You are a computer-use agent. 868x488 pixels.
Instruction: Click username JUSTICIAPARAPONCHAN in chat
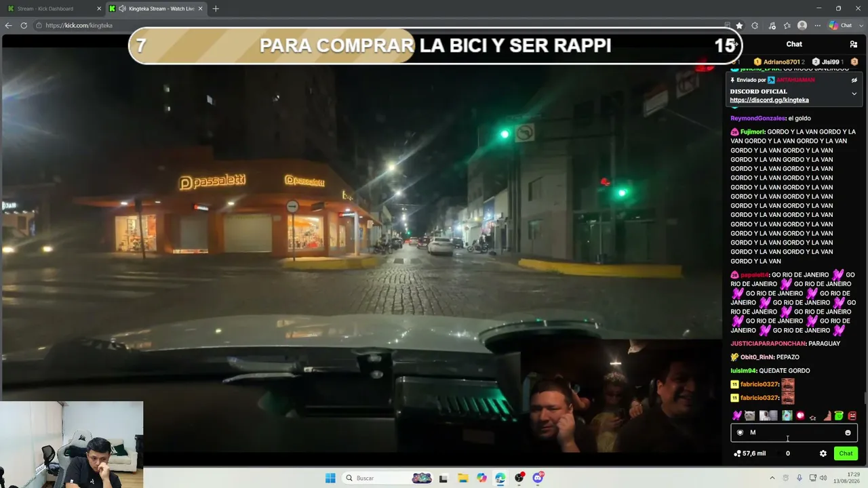768,344
